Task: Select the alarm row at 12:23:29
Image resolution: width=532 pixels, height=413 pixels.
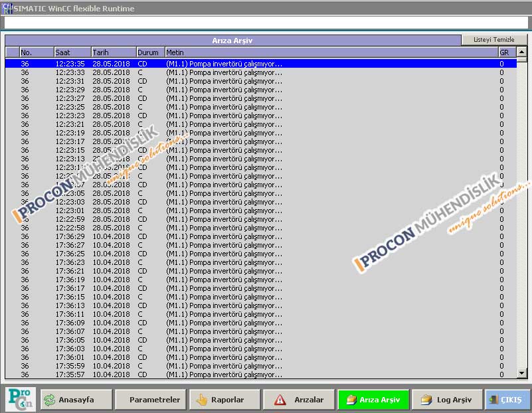Action: (x=260, y=90)
